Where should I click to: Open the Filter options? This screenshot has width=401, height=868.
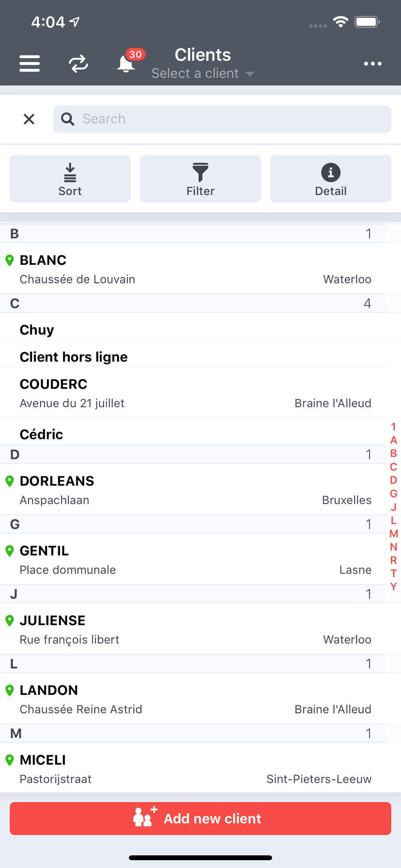(200, 179)
